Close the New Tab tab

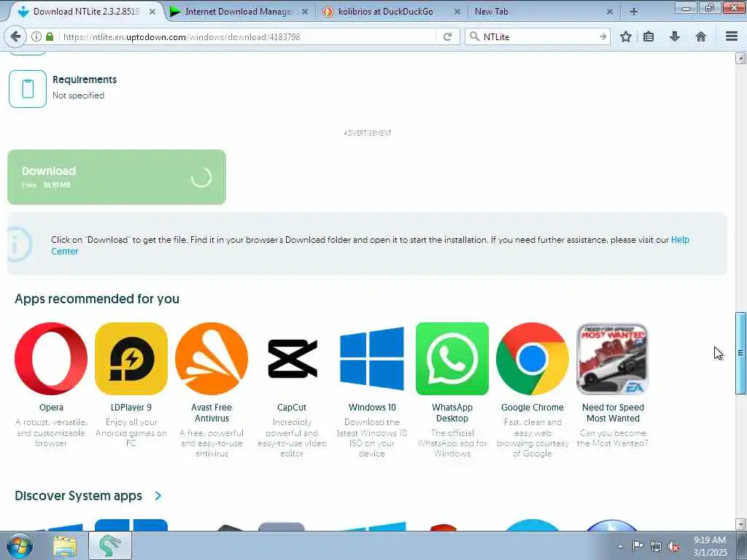click(x=609, y=12)
